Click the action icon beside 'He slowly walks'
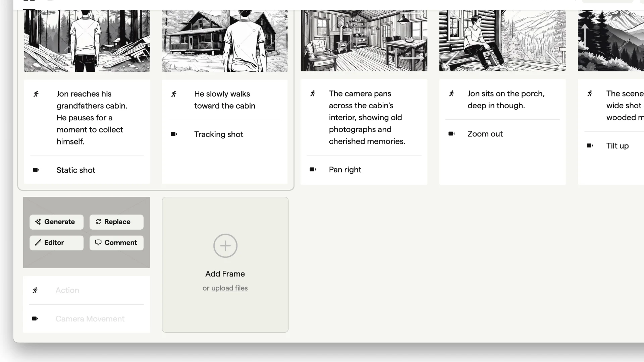This screenshot has width=644, height=362. (174, 94)
